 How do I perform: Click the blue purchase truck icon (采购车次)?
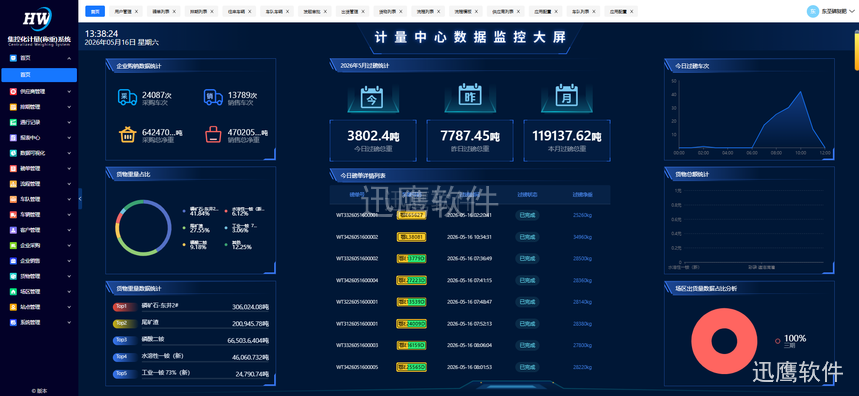click(128, 97)
